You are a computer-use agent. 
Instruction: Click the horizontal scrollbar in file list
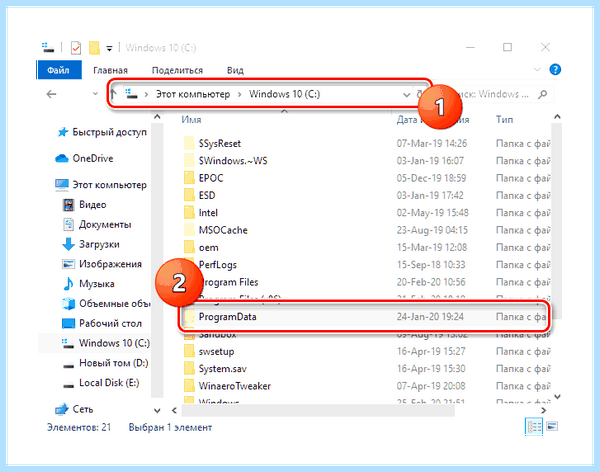[318, 410]
